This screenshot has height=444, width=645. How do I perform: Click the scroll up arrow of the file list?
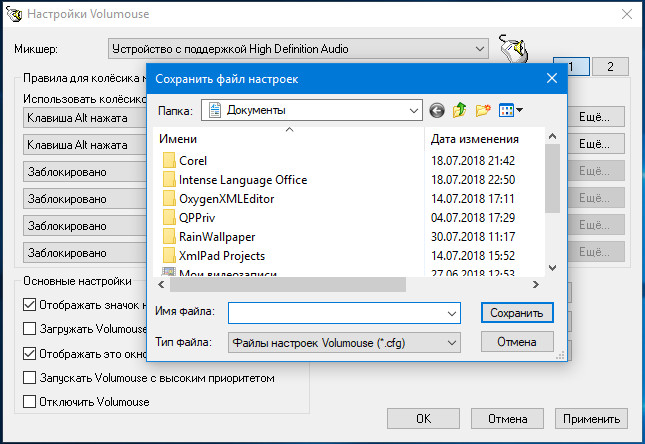click(552, 136)
